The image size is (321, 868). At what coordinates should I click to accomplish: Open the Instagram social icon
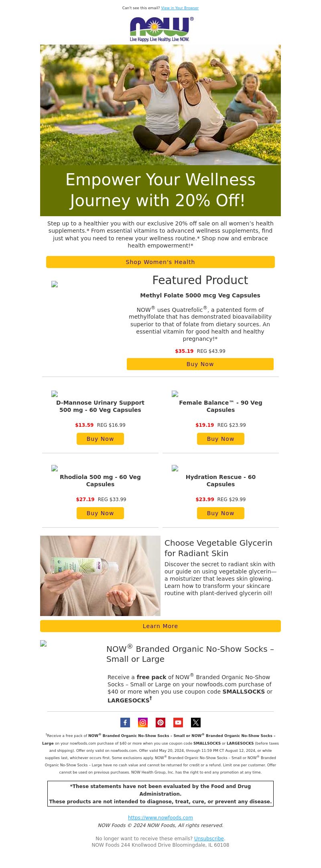[143, 723]
